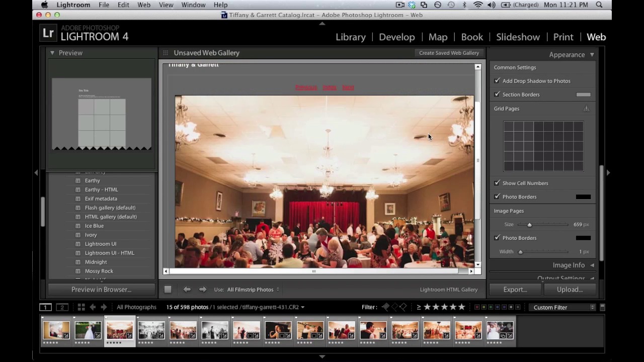The width and height of the screenshot is (644, 362).
Task: Open the Apple menu
Action: click(44, 5)
